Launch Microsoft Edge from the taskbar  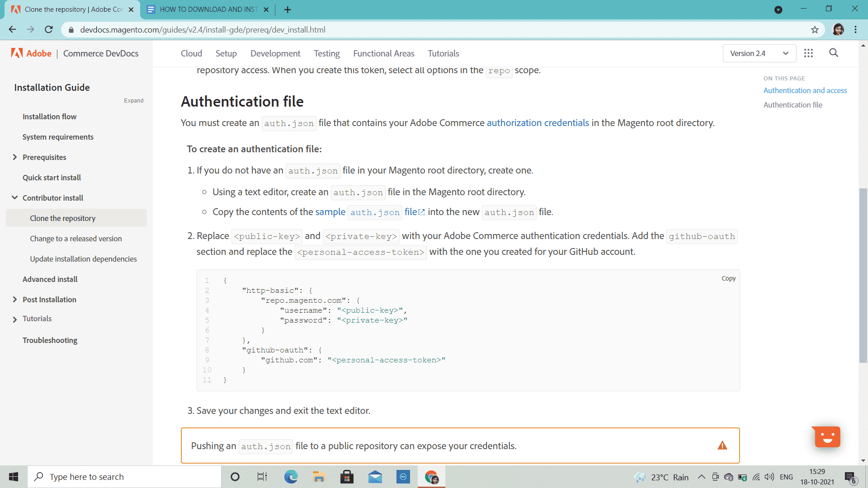pyautogui.click(x=291, y=477)
